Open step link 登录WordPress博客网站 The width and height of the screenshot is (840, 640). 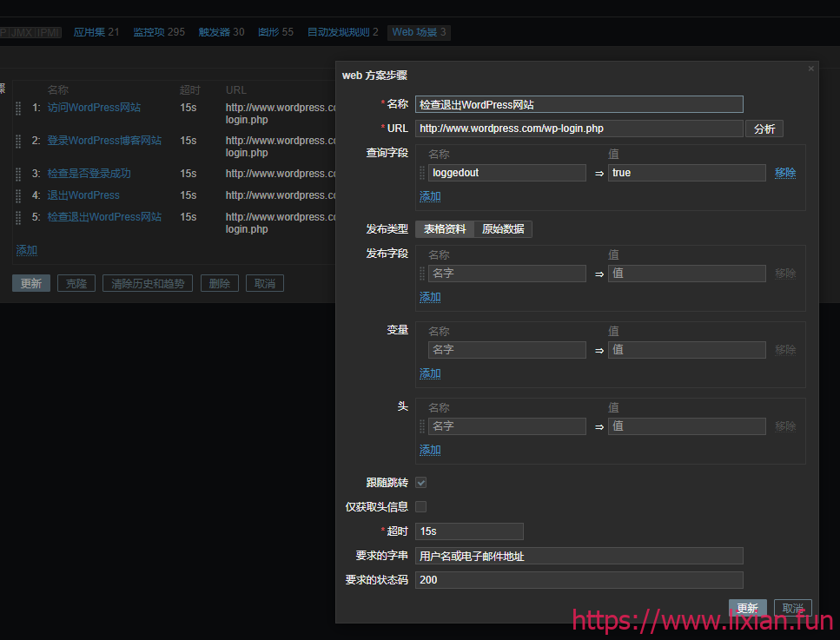tap(104, 141)
